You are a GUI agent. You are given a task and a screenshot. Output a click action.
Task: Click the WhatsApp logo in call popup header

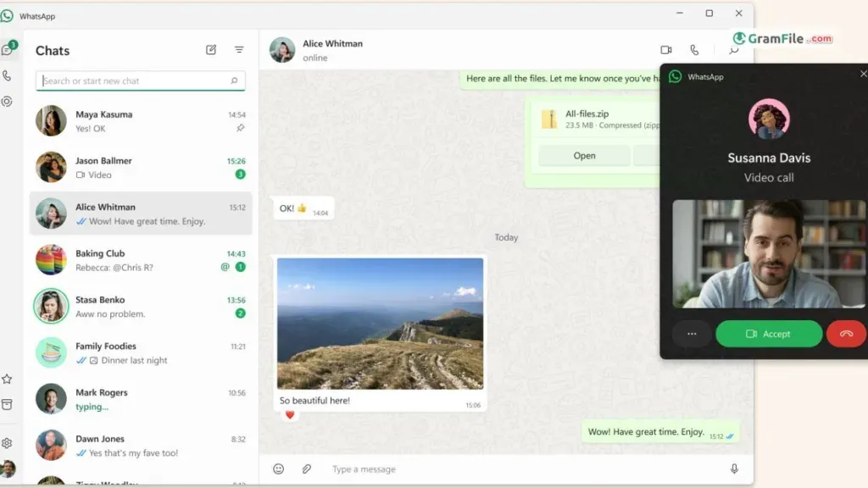click(x=675, y=76)
